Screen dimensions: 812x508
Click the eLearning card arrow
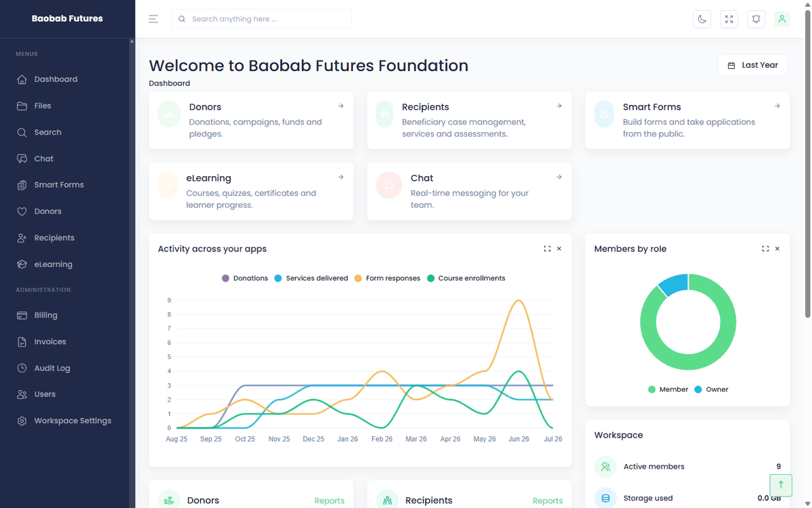tap(341, 177)
